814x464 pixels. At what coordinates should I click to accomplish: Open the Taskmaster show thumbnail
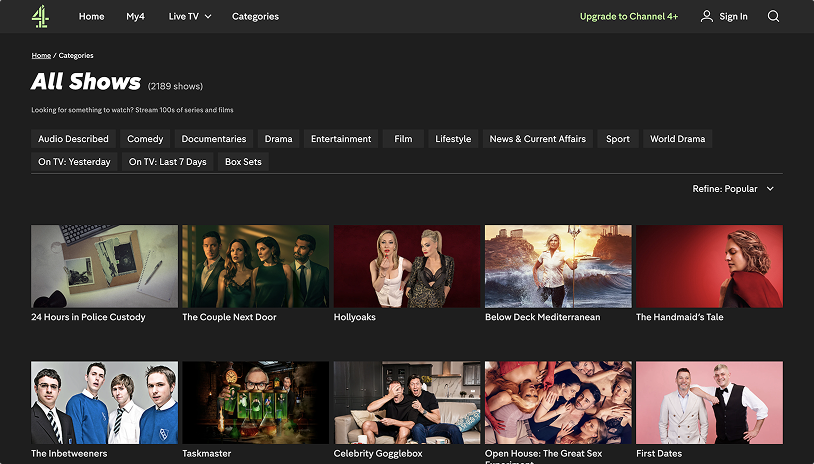pyautogui.click(x=255, y=403)
